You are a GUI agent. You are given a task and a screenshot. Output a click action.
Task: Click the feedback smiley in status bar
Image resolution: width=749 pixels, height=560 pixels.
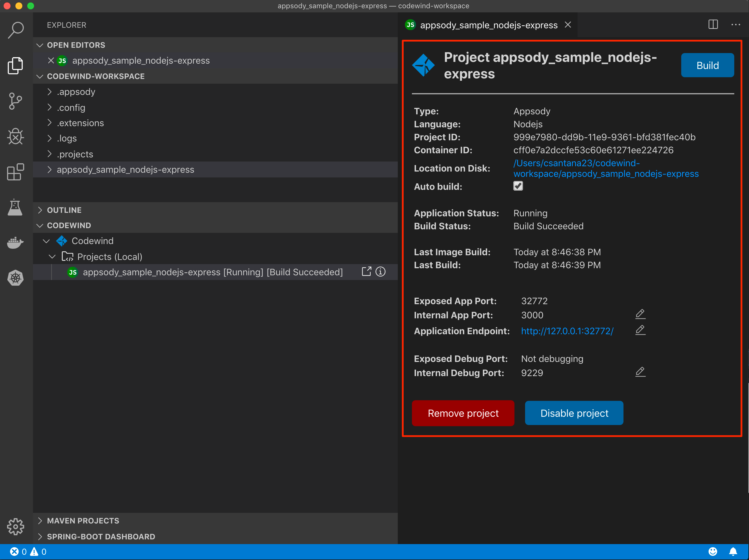click(712, 551)
